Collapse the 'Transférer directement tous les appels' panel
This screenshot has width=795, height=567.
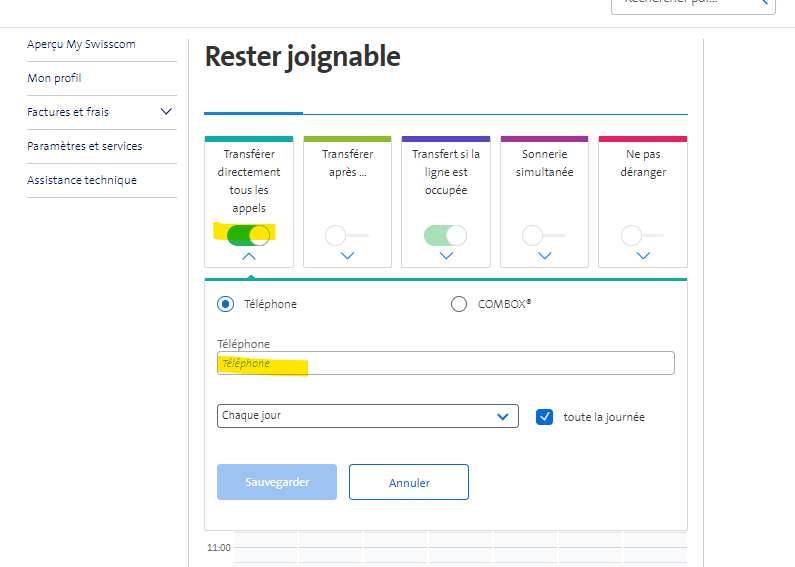249,256
